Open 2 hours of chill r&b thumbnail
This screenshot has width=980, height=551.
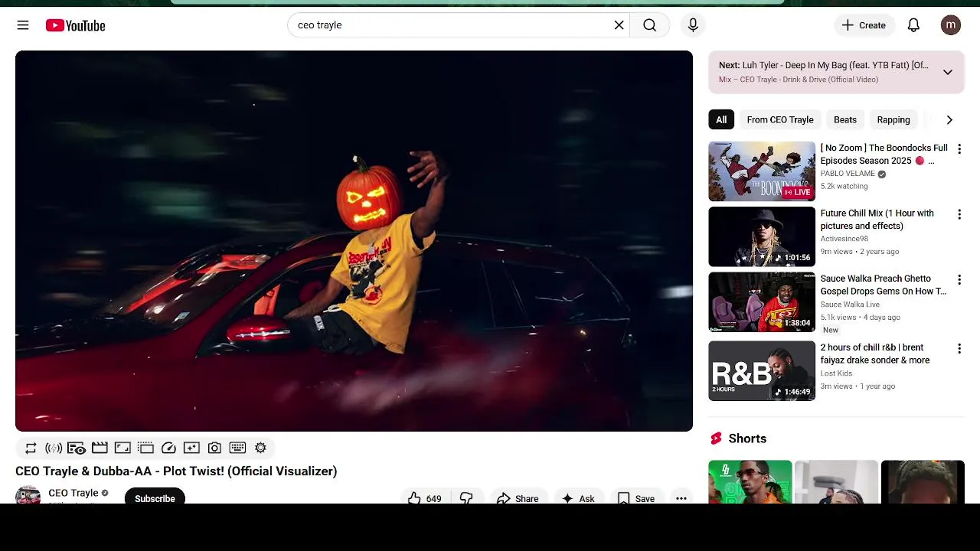762,371
